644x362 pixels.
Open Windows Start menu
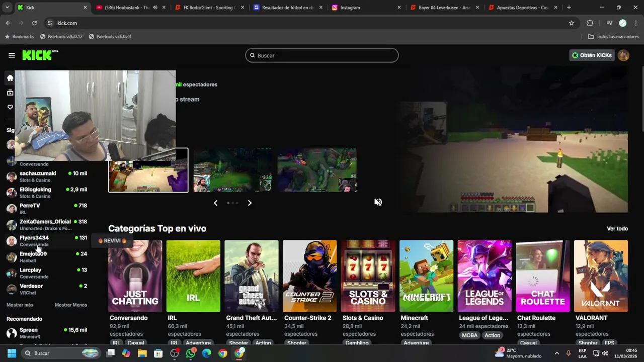click(x=12, y=353)
